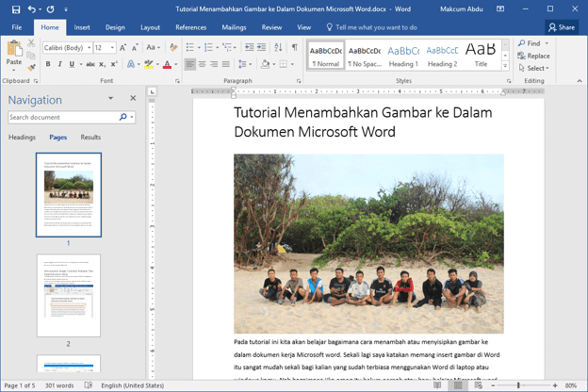588x392 pixels.
Task: Save the document with the Save icon
Action: 16,9
